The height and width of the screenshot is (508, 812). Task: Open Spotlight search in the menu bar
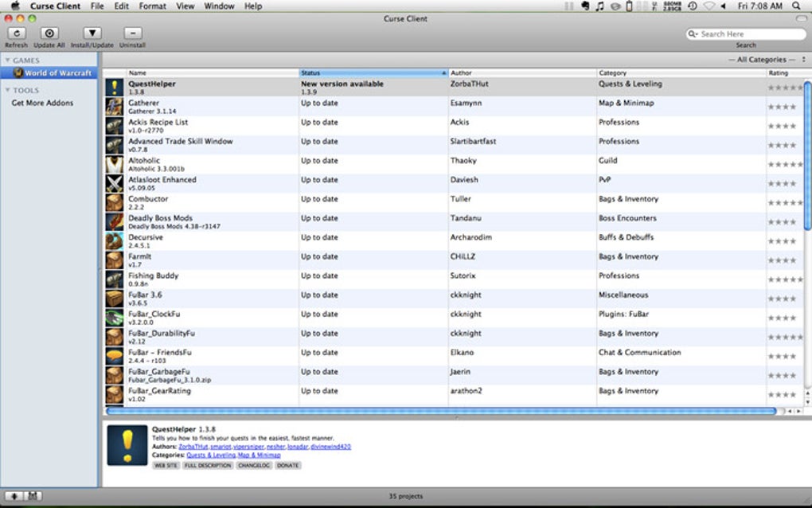(x=796, y=6)
